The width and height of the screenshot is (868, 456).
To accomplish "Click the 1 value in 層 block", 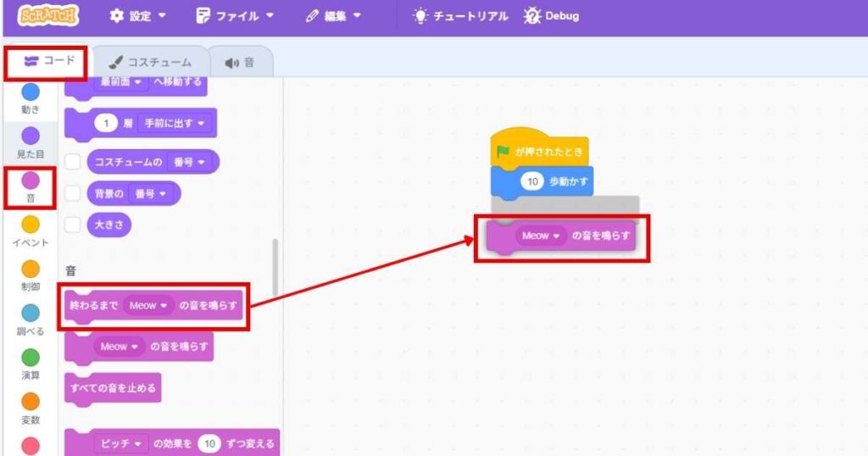I will point(106,124).
